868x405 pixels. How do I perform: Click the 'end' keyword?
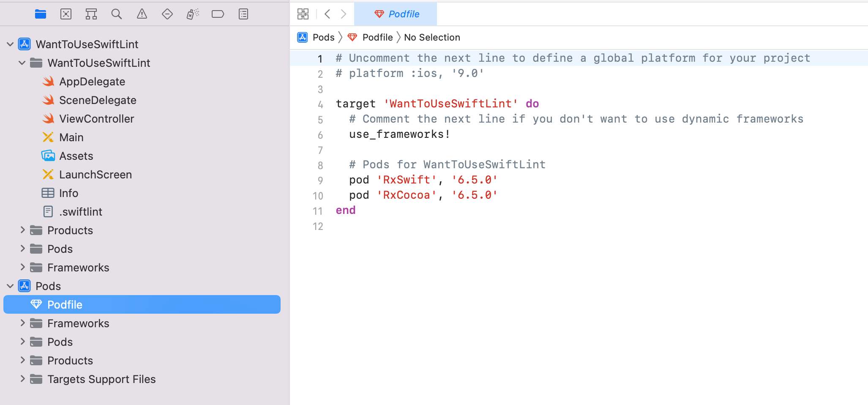[346, 210]
